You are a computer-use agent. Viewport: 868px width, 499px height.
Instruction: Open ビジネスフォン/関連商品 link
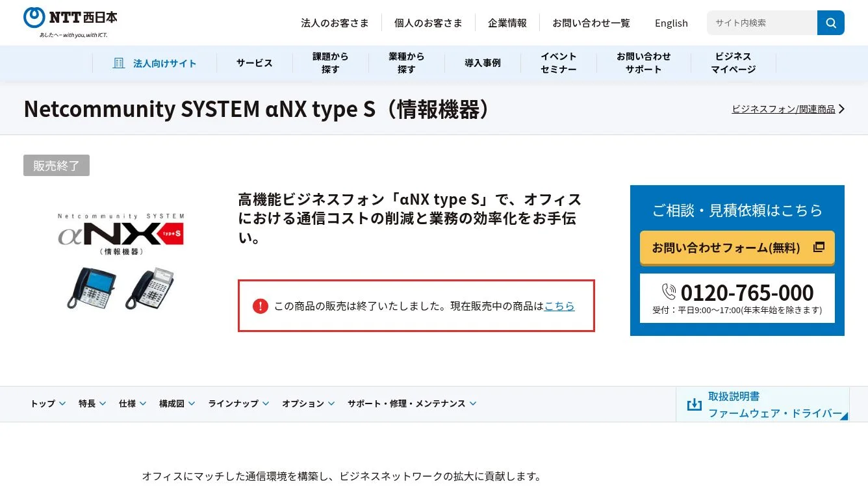784,109
